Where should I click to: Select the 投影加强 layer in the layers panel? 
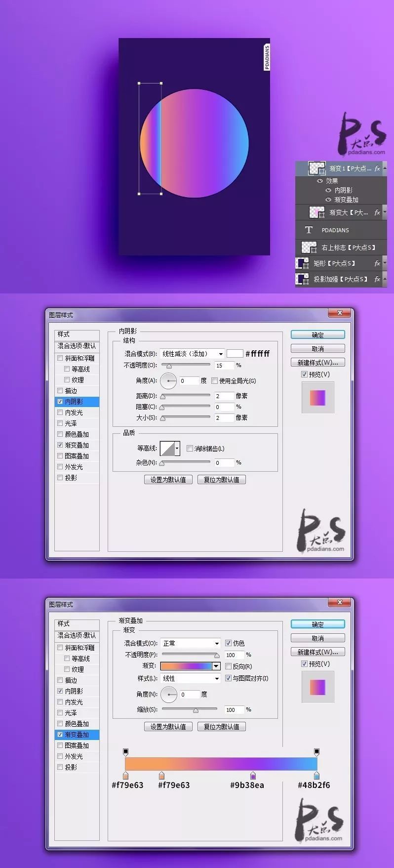(x=340, y=279)
